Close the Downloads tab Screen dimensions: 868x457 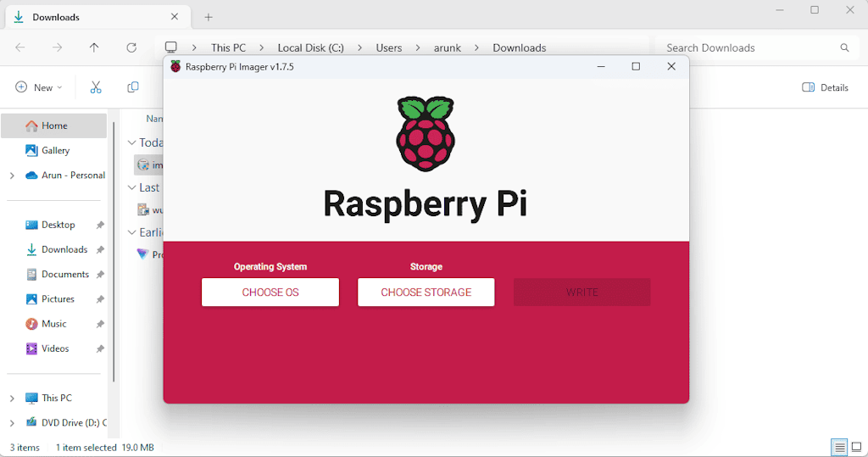tap(175, 17)
